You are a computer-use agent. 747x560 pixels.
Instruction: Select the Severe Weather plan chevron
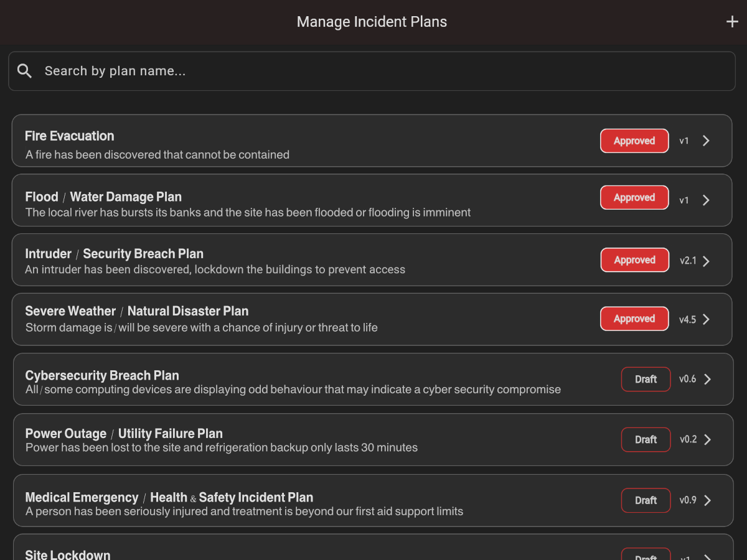[705, 319]
